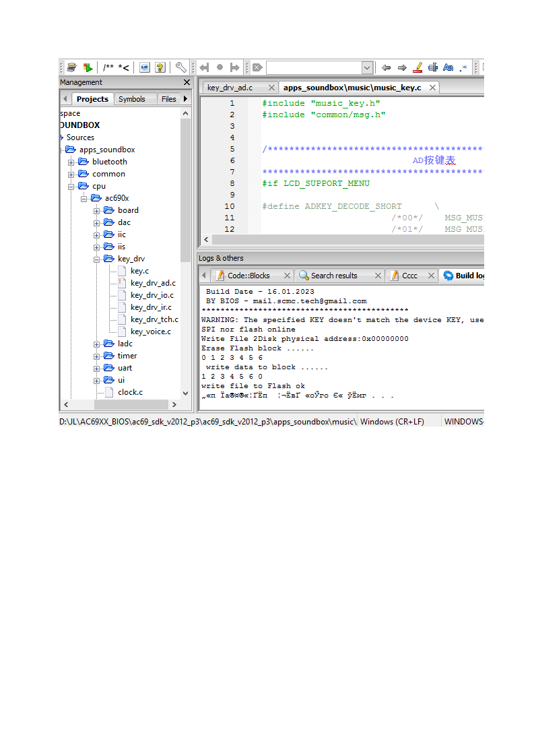Select key_drv_io.c in project tree
Screen dimensions: 534x756
pos(152,295)
